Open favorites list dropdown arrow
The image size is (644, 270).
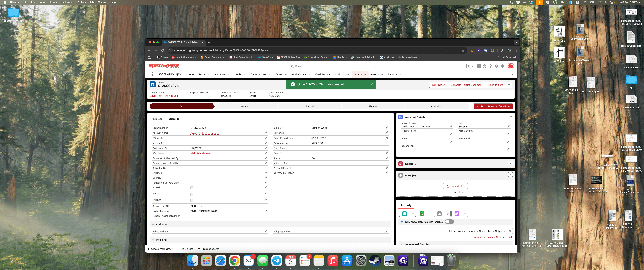472,66
